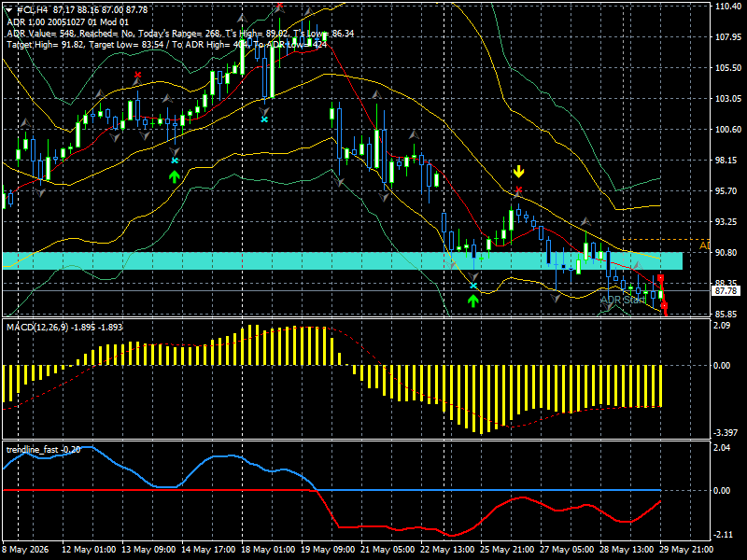Select the 95.70 price scale label

pos(728,191)
